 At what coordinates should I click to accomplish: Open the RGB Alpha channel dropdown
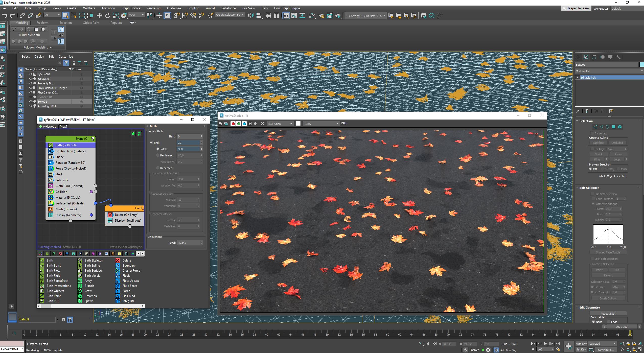click(x=280, y=124)
